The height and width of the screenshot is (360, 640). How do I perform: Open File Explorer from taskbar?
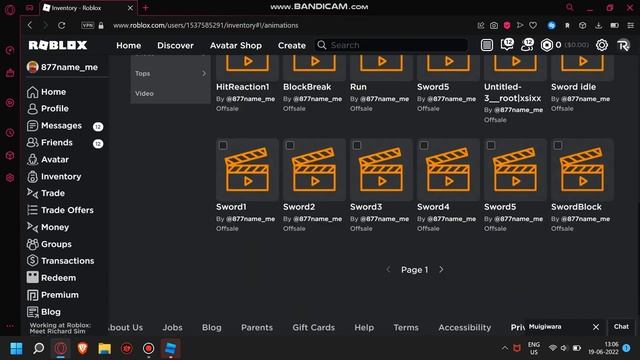pos(104,349)
